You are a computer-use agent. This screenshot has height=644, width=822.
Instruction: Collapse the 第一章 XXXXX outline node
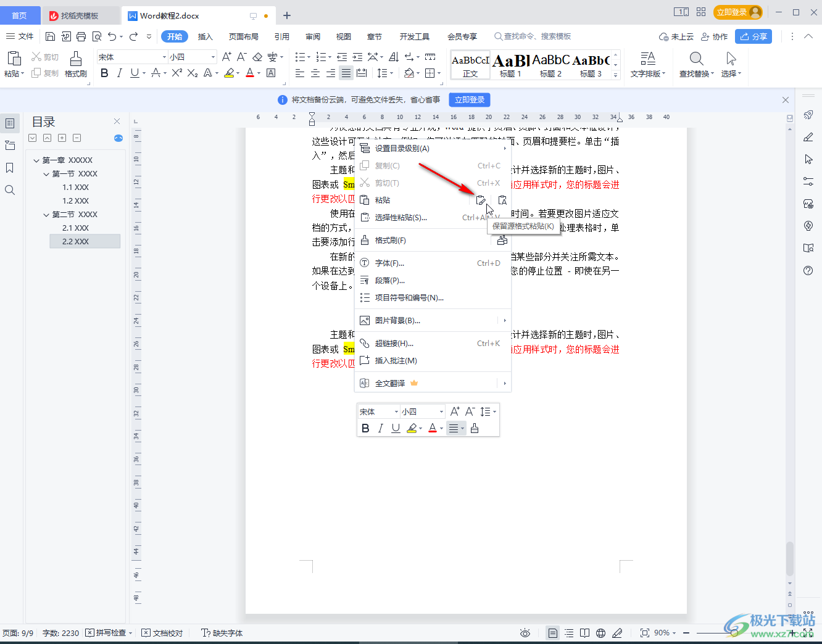point(36,160)
